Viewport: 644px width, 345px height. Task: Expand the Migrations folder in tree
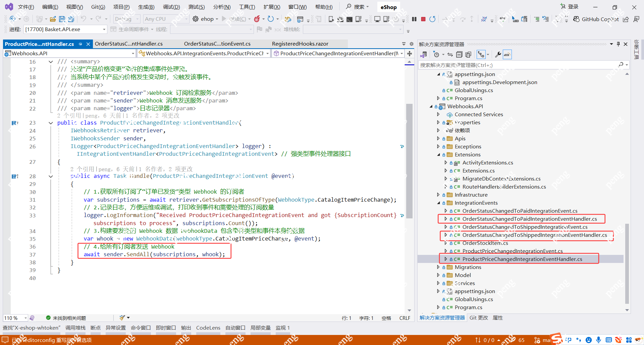coord(438,267)
